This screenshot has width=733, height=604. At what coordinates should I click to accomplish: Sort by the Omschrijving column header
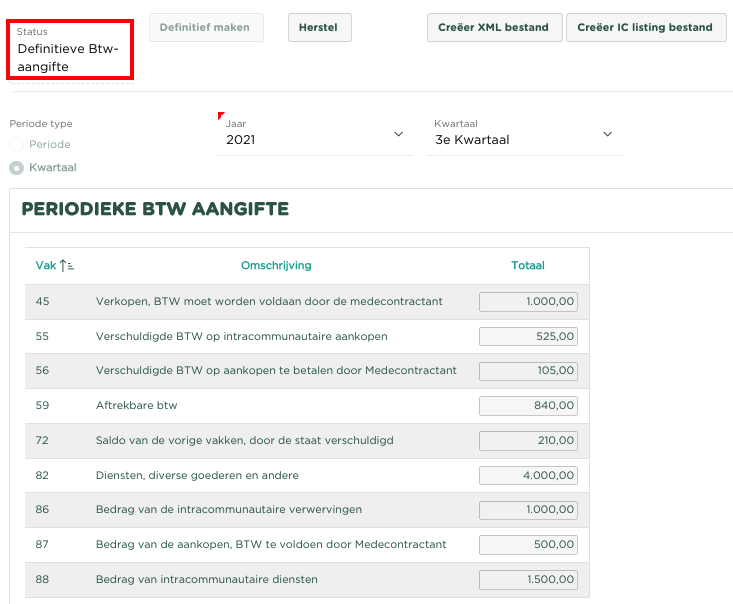(x=276, y=266)
